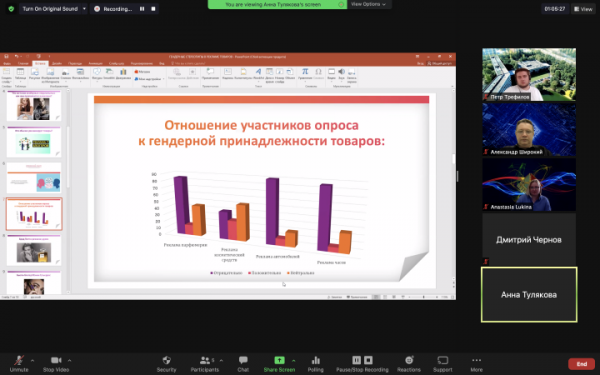The image size is (600, 375).
Task: Open the Файл tab
Action: 7,64
